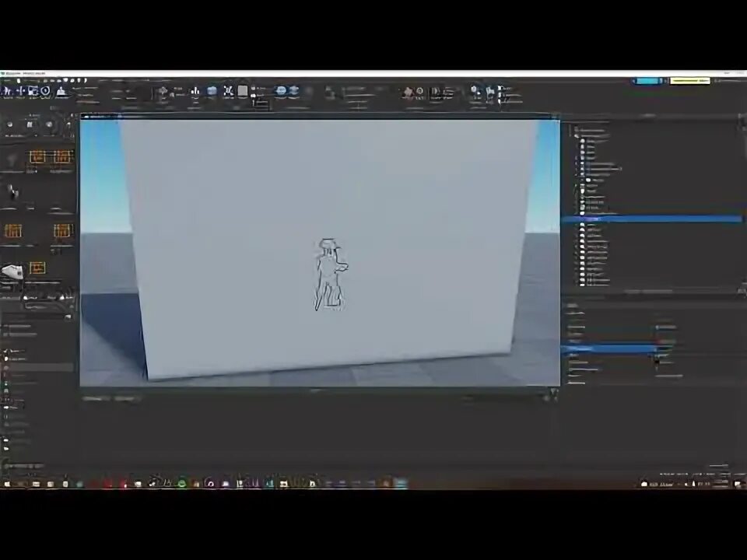The image size is (747, 560).
Task: Toggle the grid snapping control in the toolbar
Action: coord(227,92)
